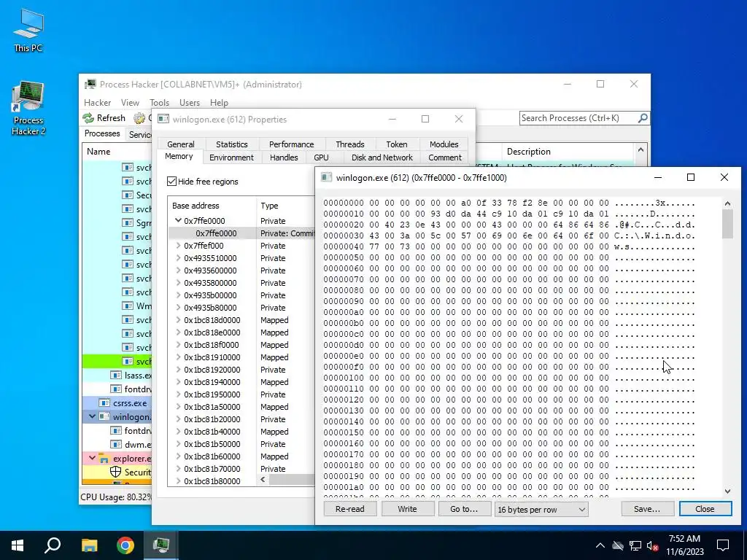Show hidden tray icons chevron

tap(600, 545)
